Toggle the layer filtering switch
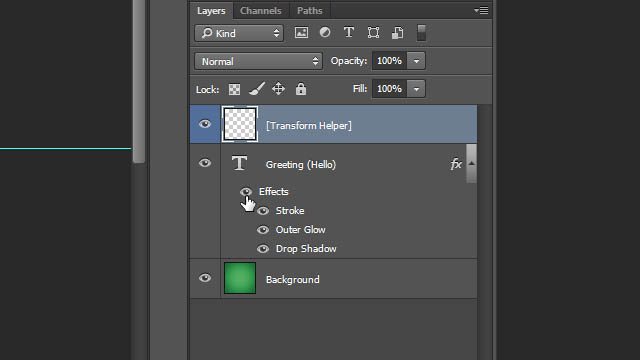Screen dimensions: 640x360 421,33
